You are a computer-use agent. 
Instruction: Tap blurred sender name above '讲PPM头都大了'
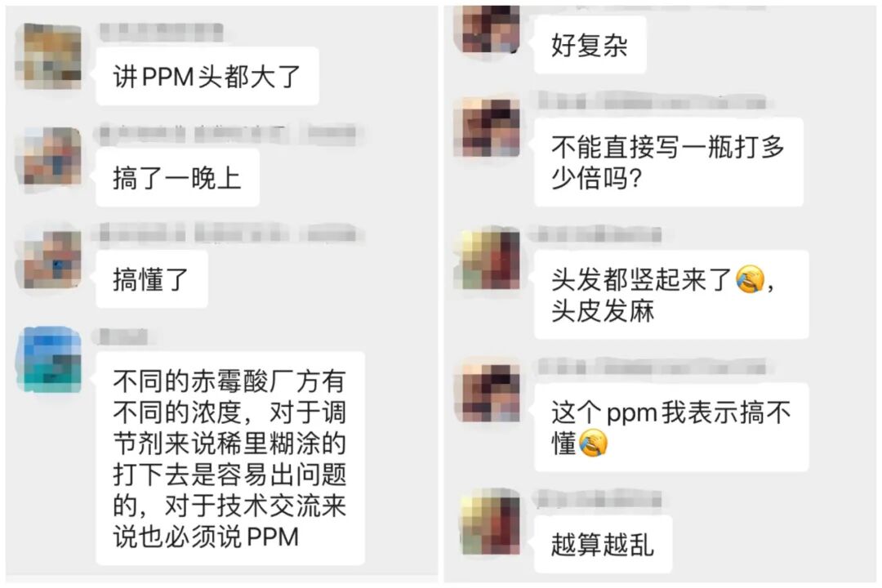(x=162, y=33)
